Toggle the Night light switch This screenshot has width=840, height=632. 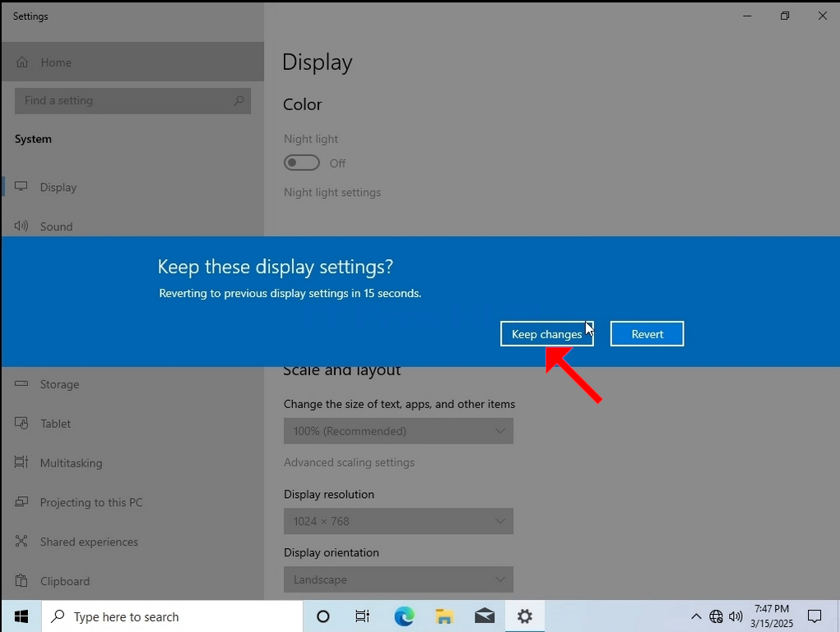(302, 163)
